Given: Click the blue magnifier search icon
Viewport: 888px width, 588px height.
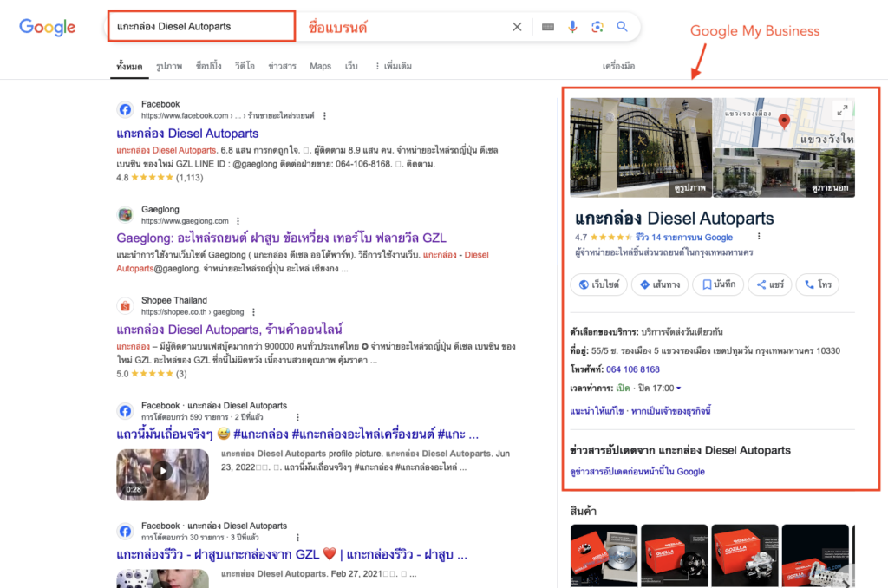Looking at the screenshot, I should click(x=622, y=27).
